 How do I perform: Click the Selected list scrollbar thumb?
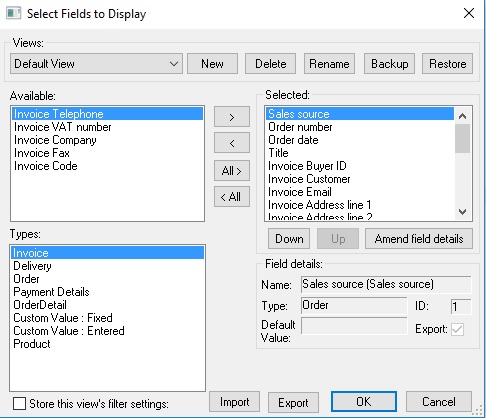pos(462,138)
